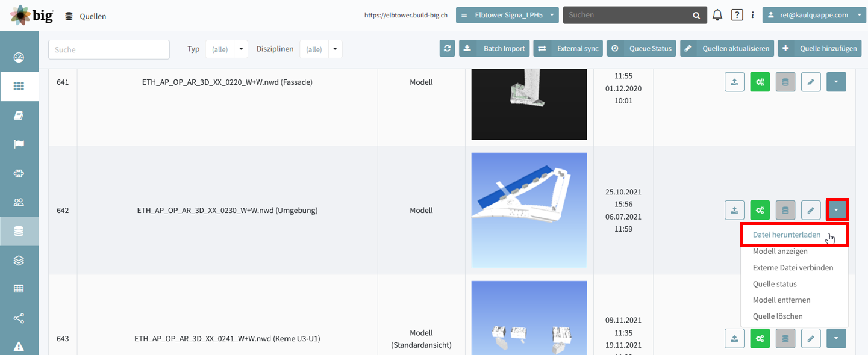Click Quelle hinzufügen button
868x355 pixels.
click(x=819, y=49)
